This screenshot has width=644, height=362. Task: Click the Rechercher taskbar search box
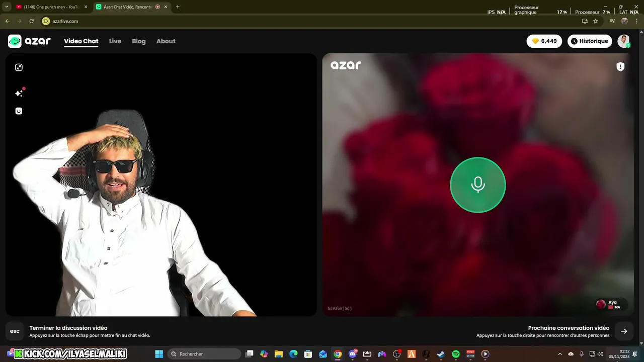[x=204, y=354]
